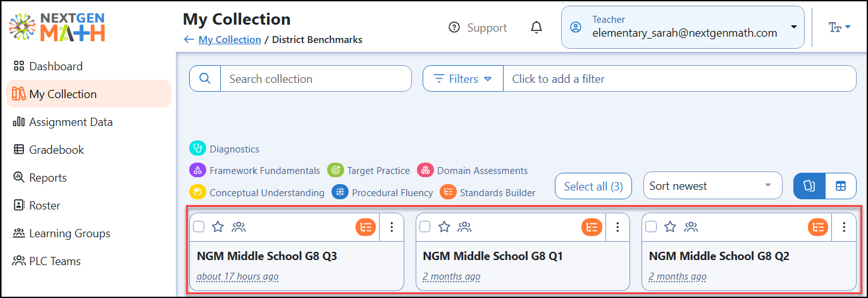
Task: Open the text size dropdown
Action: (x=839, y=27)
